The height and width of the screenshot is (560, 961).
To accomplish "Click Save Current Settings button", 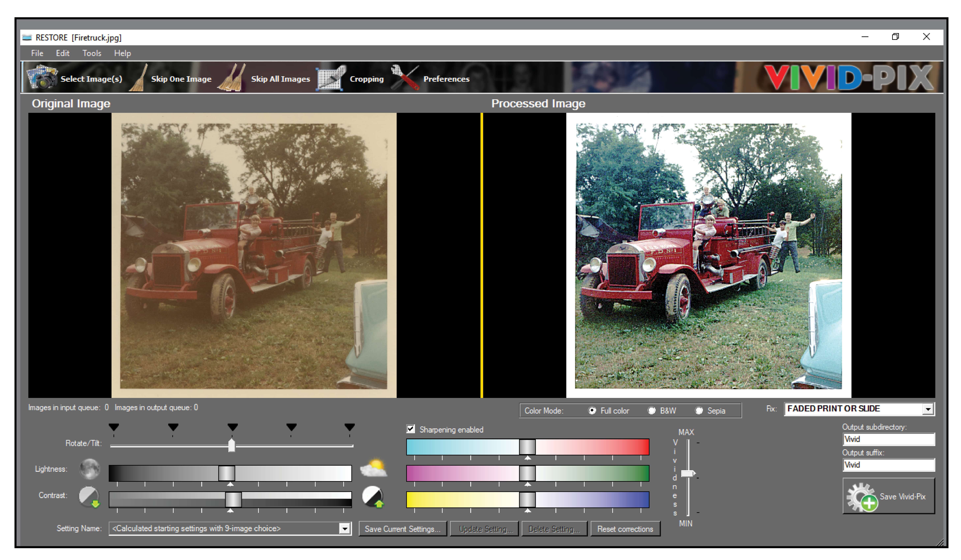I will pos(403,529).
